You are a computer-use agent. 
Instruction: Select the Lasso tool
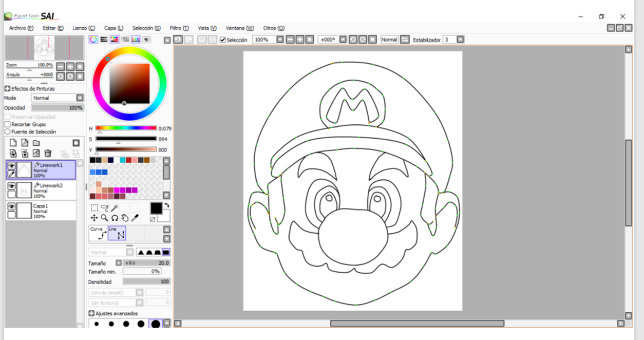(105, 208)
